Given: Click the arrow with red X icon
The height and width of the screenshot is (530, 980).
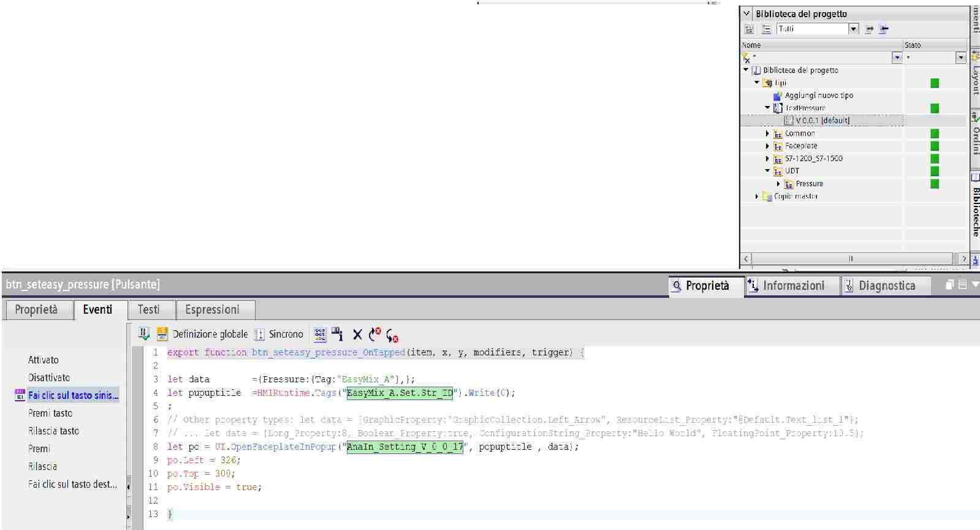Looking at the screenshot, I should [374, 335].
